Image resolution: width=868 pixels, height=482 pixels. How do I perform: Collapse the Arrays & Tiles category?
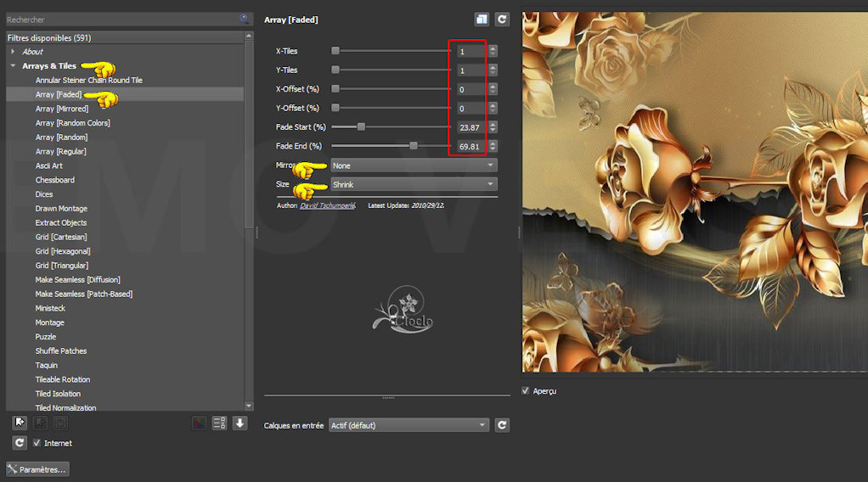13,66
